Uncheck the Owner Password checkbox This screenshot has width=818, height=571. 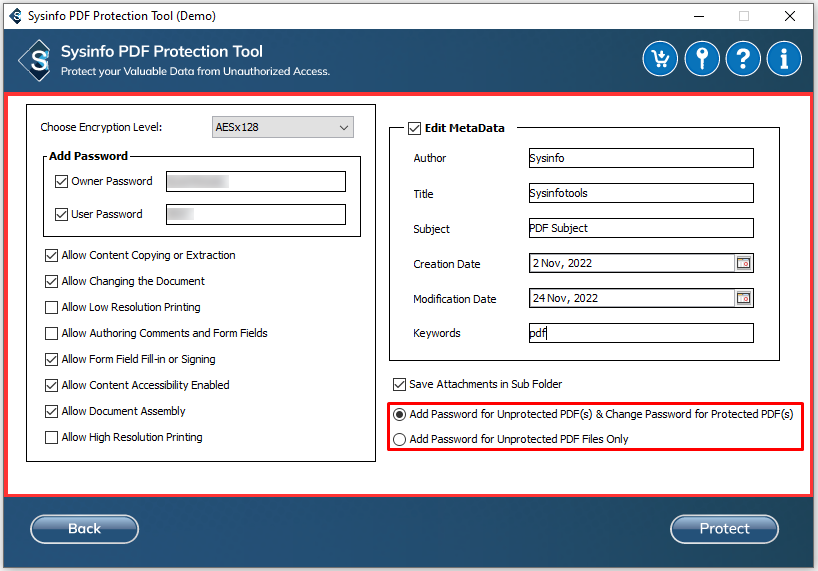pyautogui.click(x=61, y=182)
